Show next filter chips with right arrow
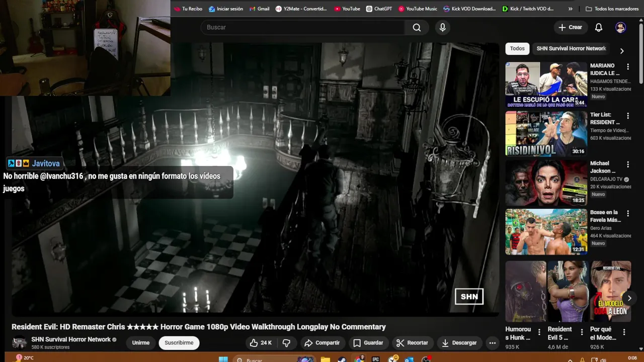Screen dimensions: 644x362 [622, 51]
